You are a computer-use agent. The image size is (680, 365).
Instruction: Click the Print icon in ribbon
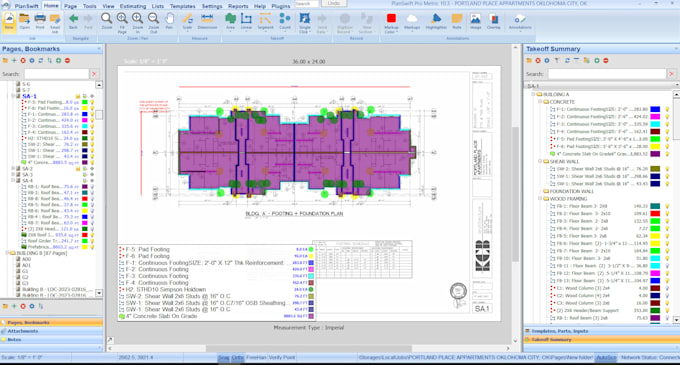coord(40,21)
